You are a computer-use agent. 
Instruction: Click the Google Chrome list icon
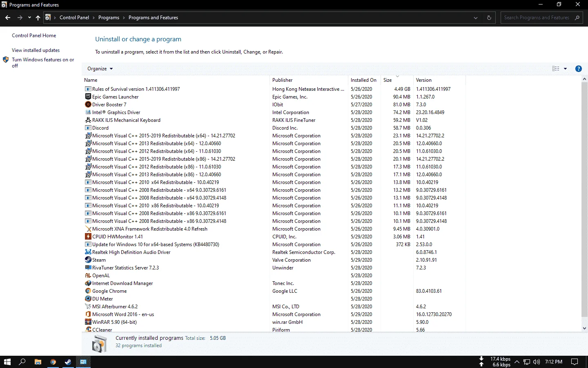click(88, 291)
